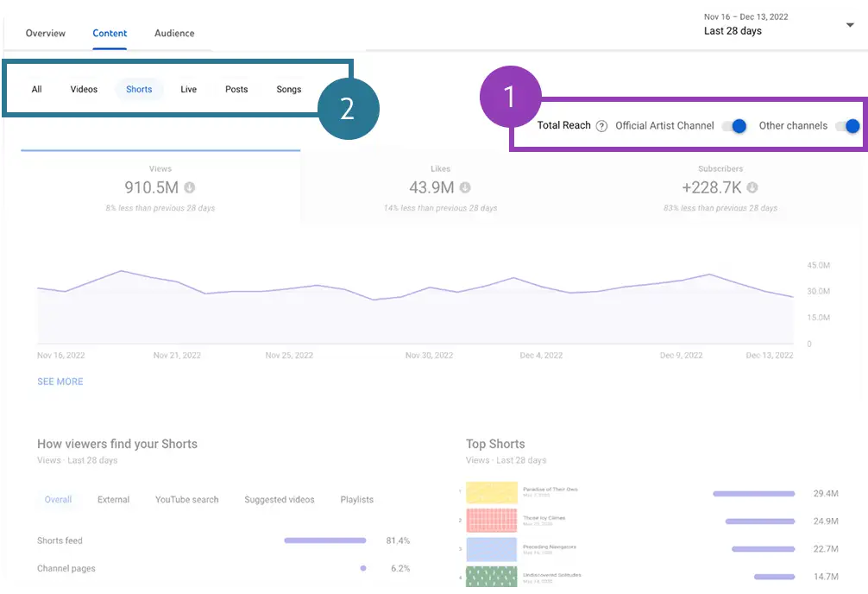Viewport: 868px width, 594px height.
Task: Select the YouTube search traffic tab
Action: click(187, 500)
